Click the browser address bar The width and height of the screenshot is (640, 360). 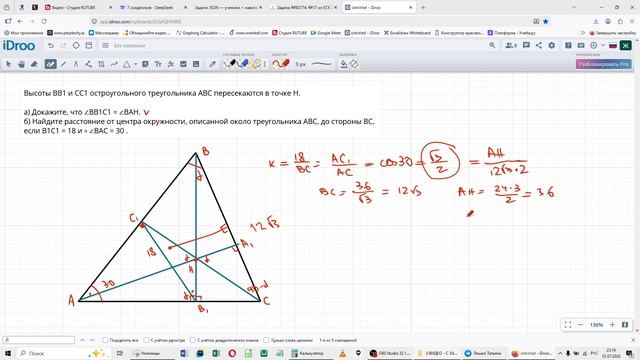click(x=310, y=21)
